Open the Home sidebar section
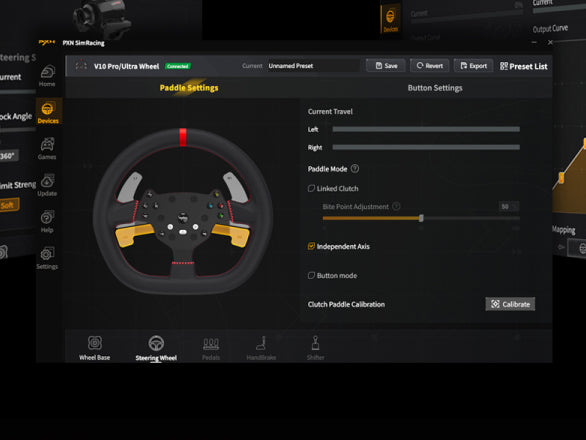586x440 pixels. tap(47, 76)
